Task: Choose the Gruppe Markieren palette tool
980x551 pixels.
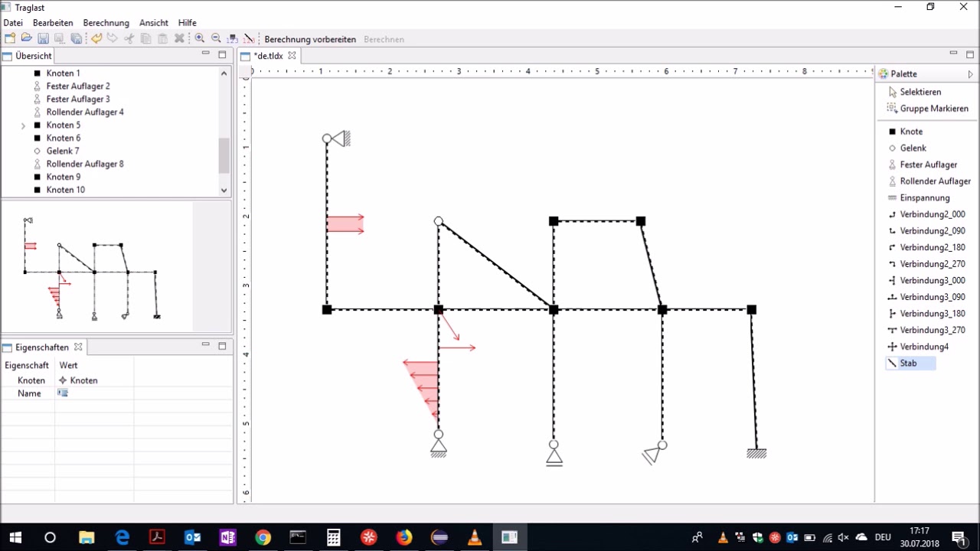Action: tap(927, 109)
